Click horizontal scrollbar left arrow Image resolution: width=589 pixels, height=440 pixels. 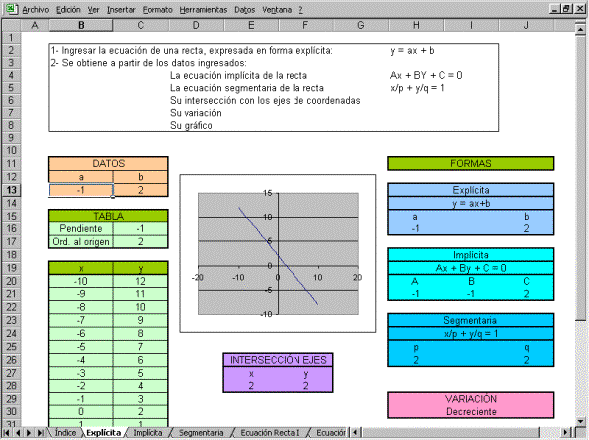(355, 432)
